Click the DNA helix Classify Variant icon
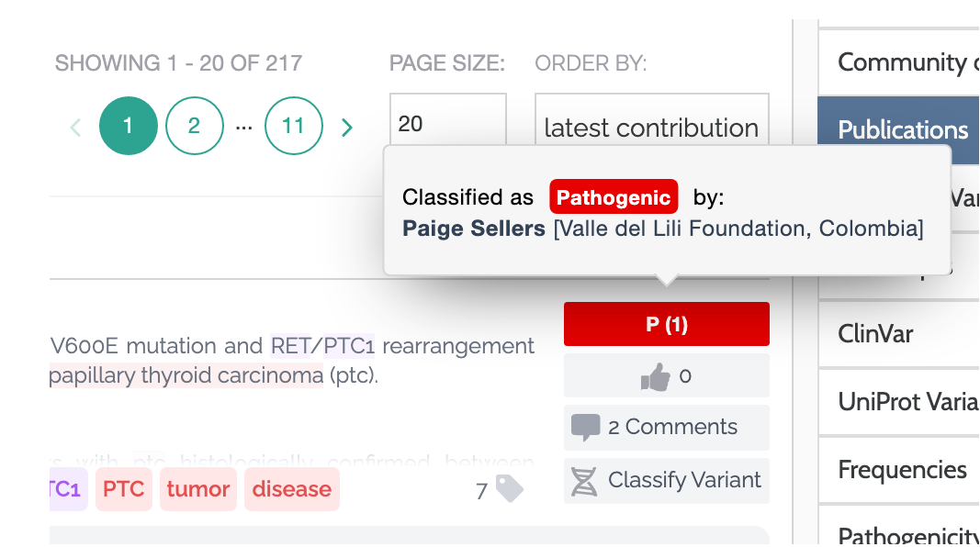This screenshot has width=980, height=547. point(584,481)
